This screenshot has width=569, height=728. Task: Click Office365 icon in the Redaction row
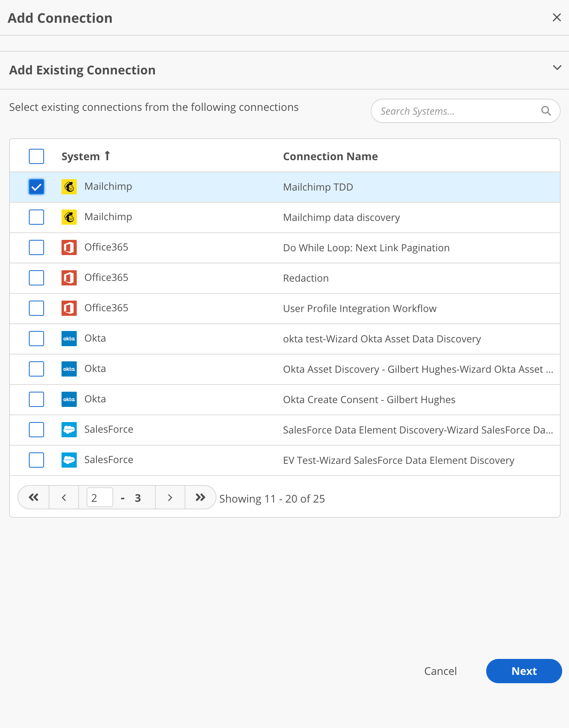[69, 278]
